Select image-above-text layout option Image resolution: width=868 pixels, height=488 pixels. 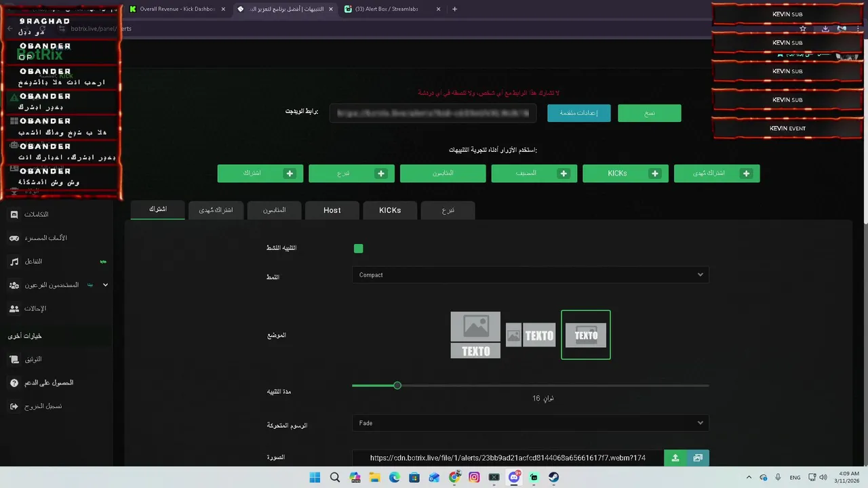(475, 335)
